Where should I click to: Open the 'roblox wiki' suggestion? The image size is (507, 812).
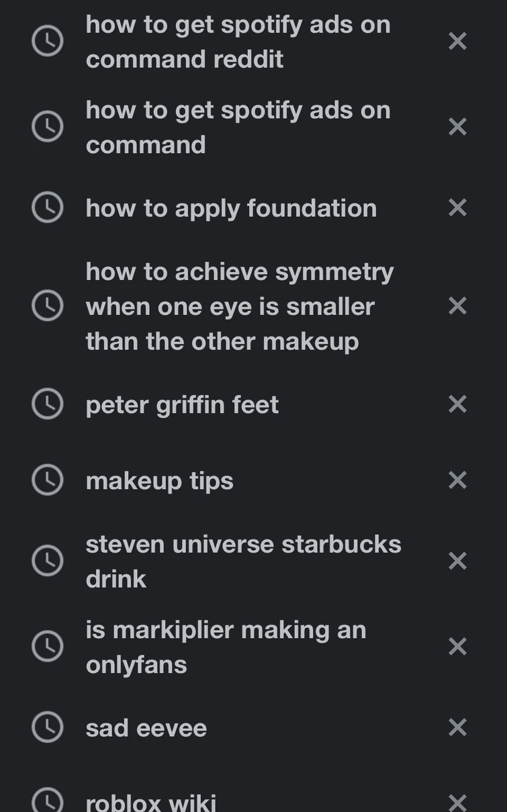point(151,802)
